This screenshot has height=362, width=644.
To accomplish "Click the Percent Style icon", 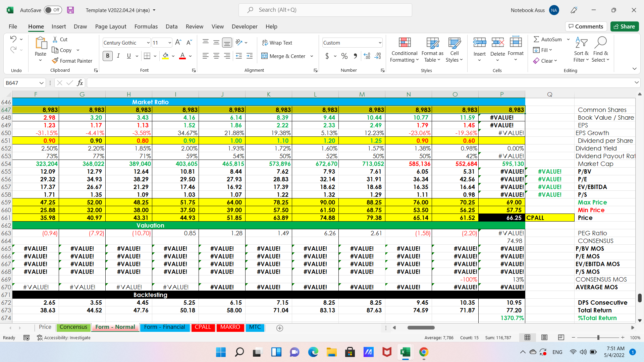I will pos(344,56).
